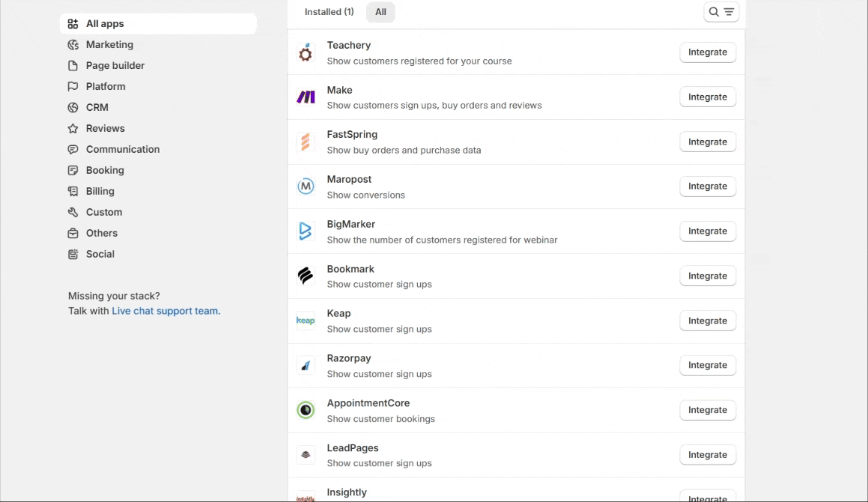Click the Keap app logo icon
The width and height of the screenshot is (868, 502).
[x=306, y=321]
